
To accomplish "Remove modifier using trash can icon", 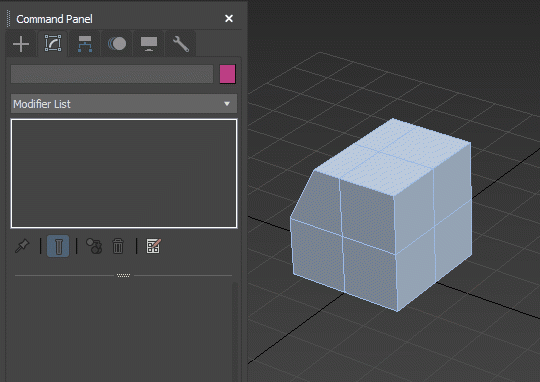I will click(118, 246).
